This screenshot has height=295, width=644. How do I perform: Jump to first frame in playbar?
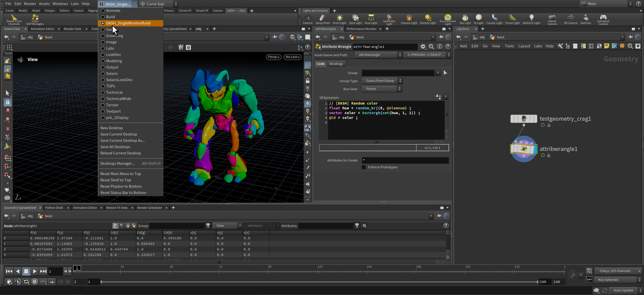[x=9, y=271]
